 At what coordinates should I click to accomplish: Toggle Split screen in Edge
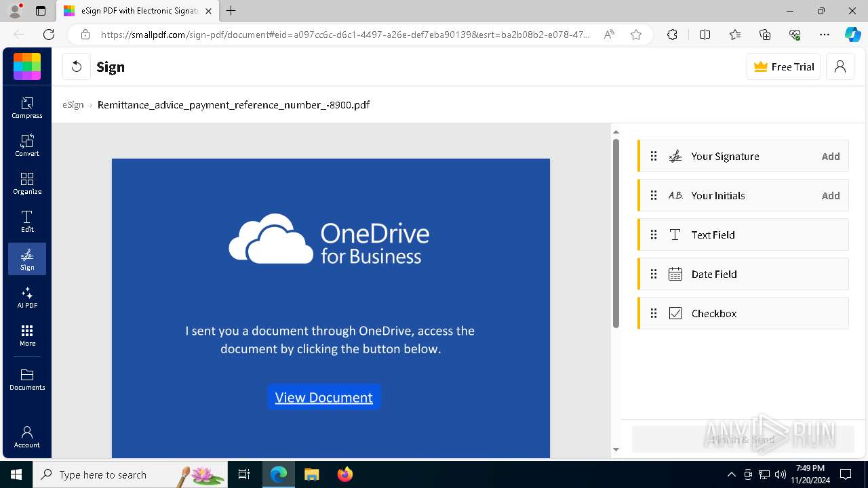tap(705, 35)
